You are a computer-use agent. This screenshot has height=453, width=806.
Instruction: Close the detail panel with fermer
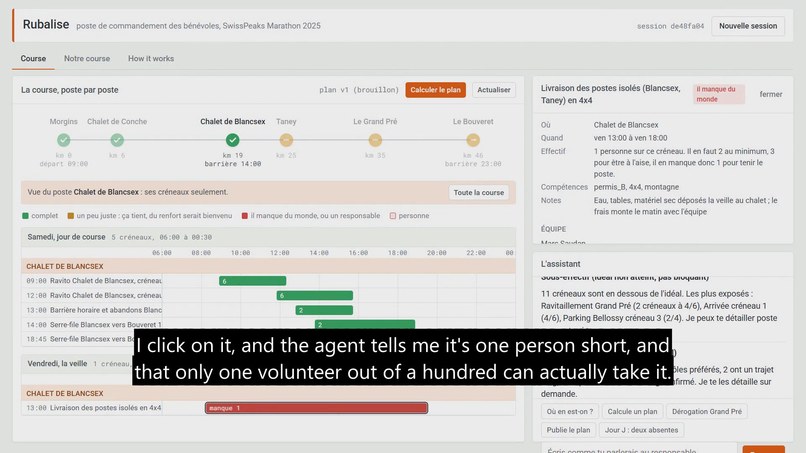click(771, 94)
